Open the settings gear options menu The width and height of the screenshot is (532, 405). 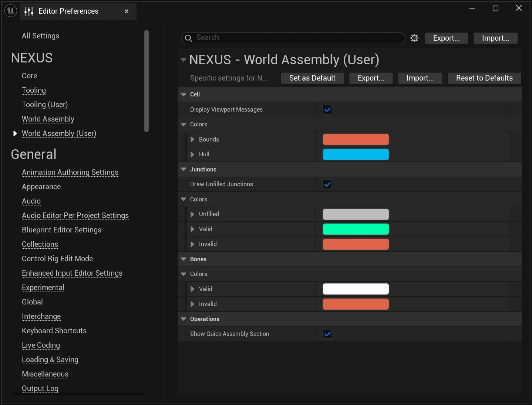(414, 38)
